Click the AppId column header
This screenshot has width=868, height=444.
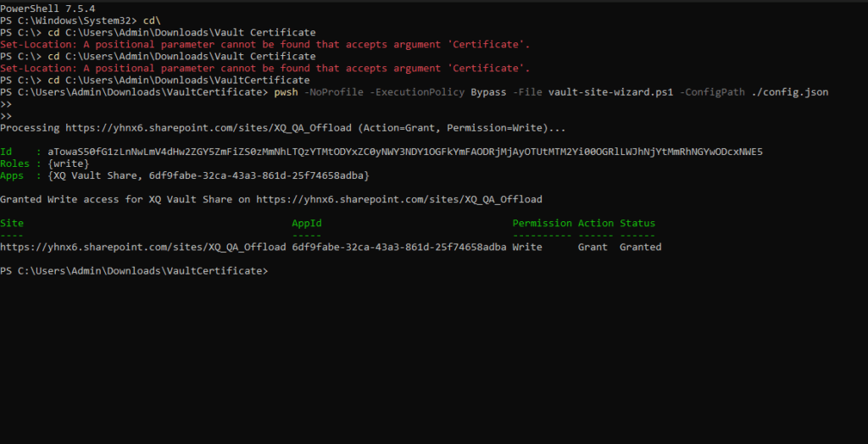click(307, 224)
